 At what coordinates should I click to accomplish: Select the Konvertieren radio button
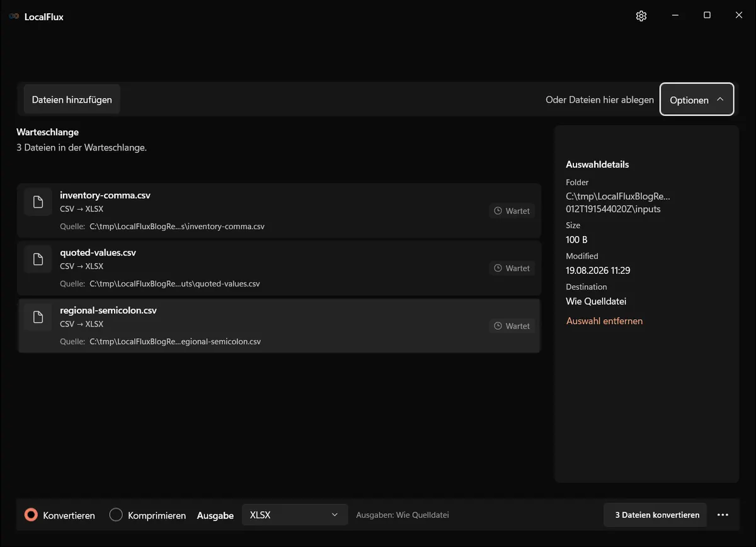click(31, 515)
